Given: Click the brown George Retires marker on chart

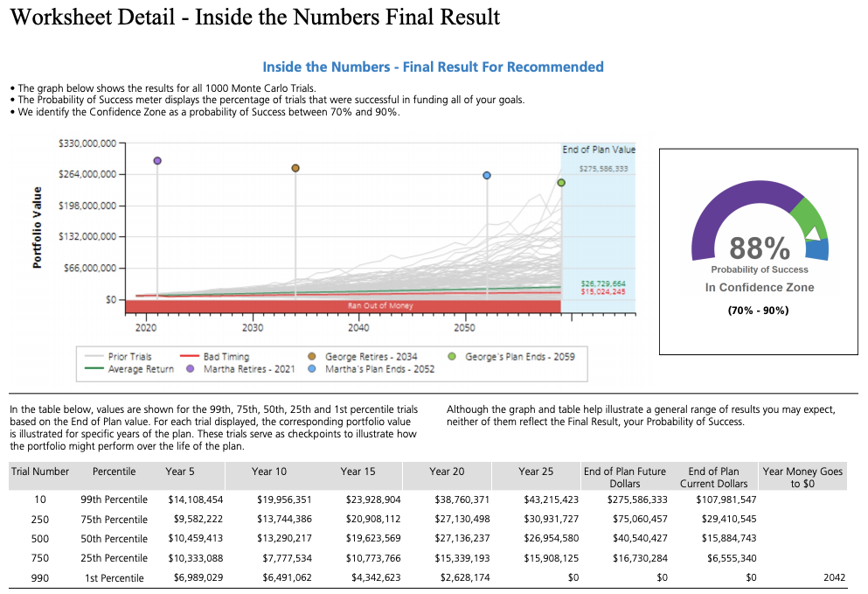Looking at the screenshot, I should pyautogui.click(x=295, y=168).
